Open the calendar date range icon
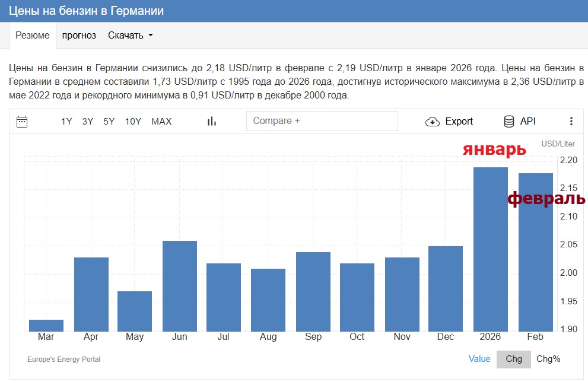 (x=22, y=122)
